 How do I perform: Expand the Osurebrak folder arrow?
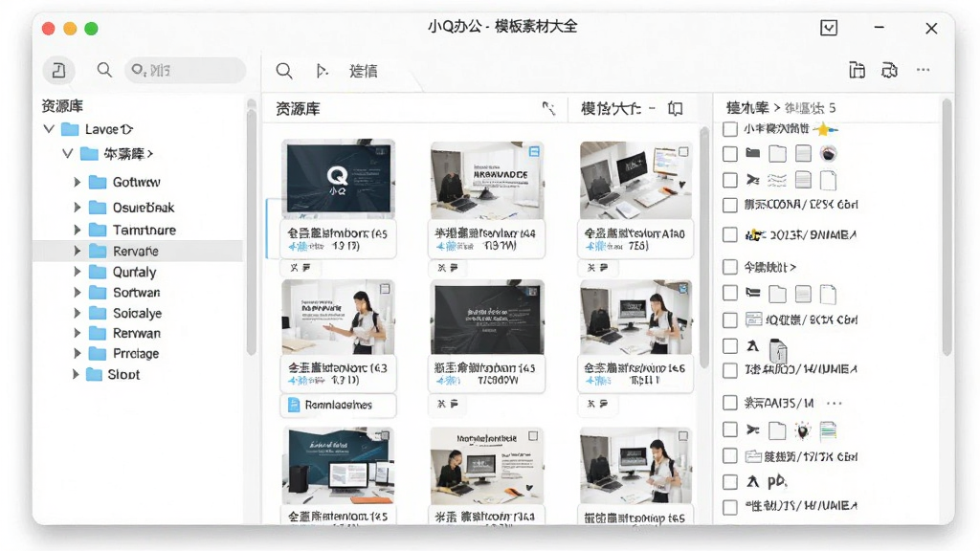(77, 207)
